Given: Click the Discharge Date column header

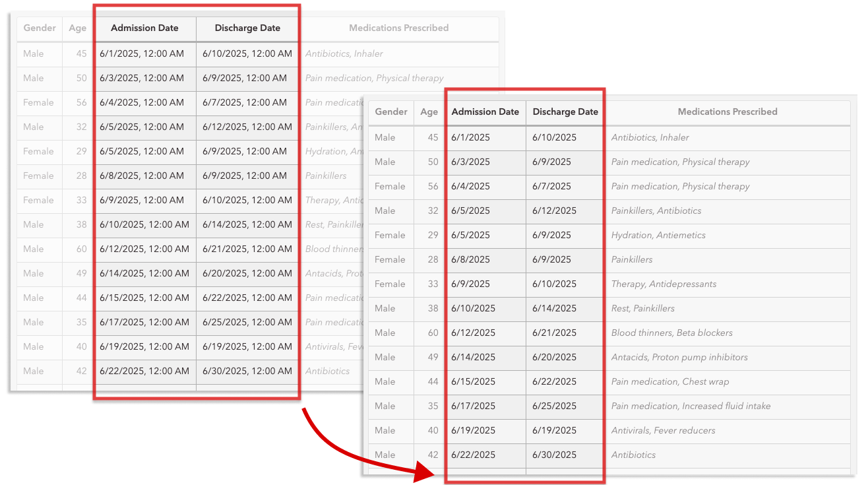Looking at the screenshot, I should point(565,112).
